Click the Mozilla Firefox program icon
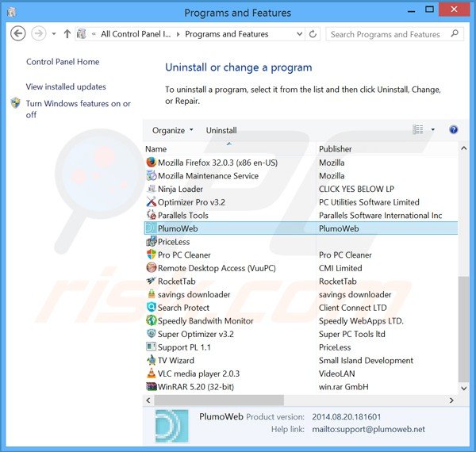 point(152,163)
